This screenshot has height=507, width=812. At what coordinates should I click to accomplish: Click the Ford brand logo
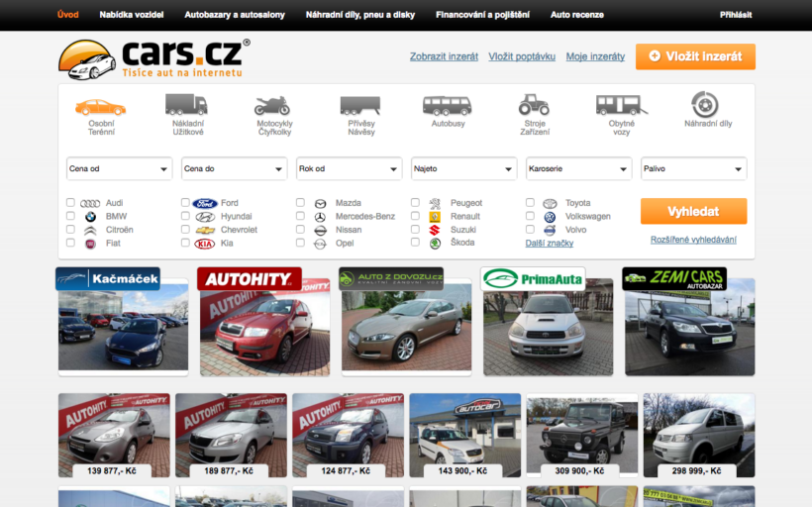(x=205, y=204)
